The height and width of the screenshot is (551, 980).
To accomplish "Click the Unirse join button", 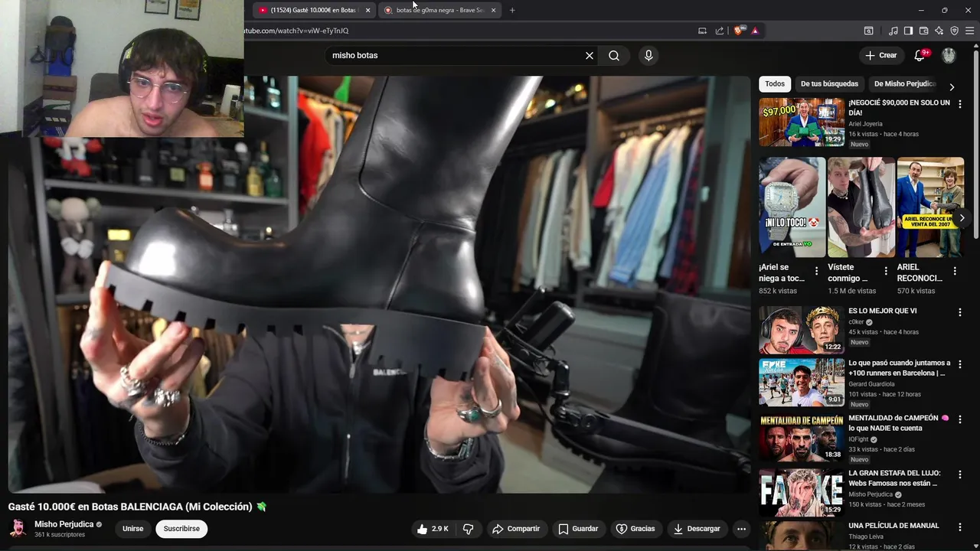I will pyautogui.click(x=133, y=529).
